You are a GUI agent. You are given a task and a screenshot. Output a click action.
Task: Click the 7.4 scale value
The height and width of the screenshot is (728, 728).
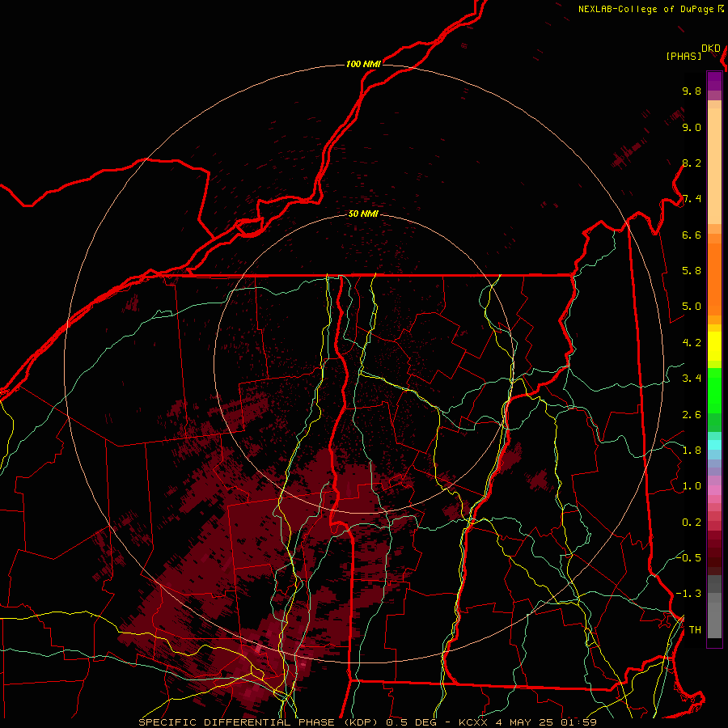click(x=692, y=199)
